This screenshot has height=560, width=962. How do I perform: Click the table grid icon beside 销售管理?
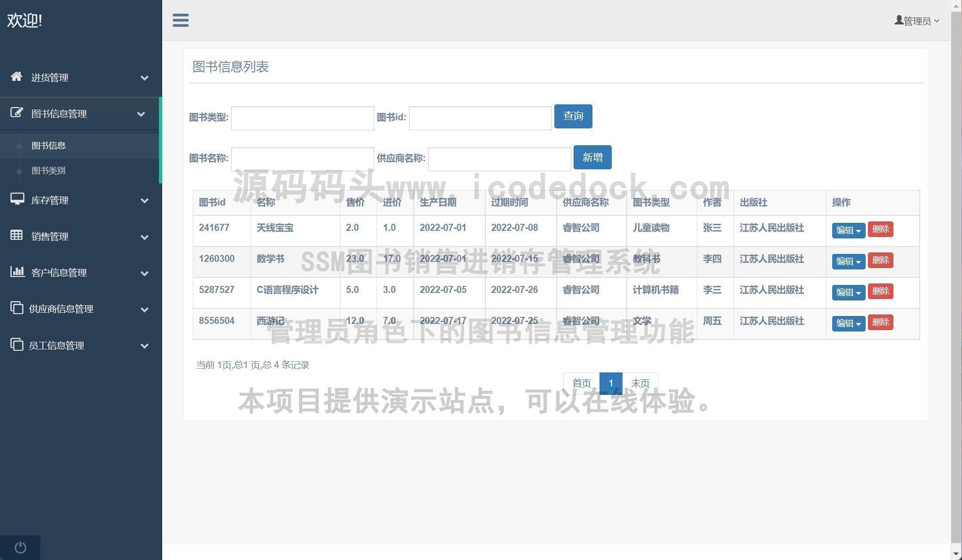coord(16,236)
